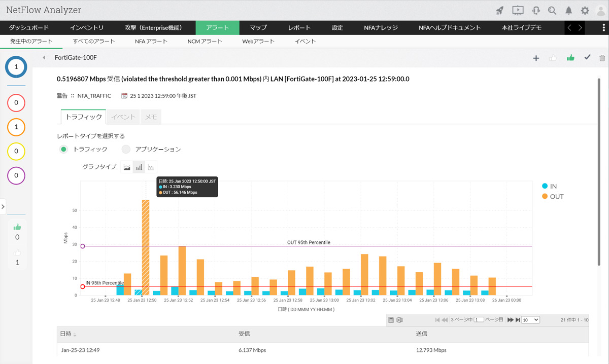The width and height of the screenshot is (609, 364).
Task: Select the orange severity circle showing 1
Action: (x=16, y=127)
